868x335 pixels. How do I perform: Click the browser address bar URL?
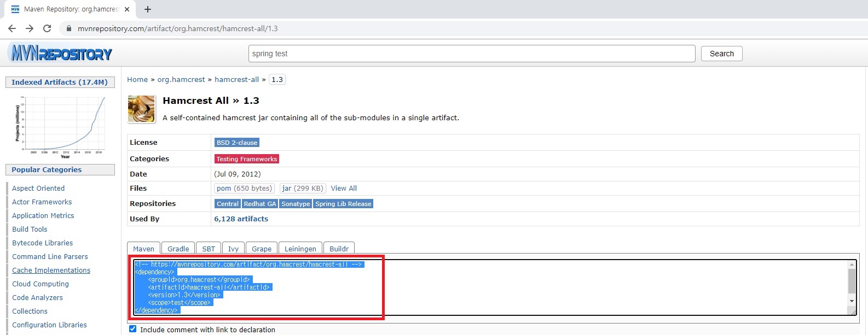[x=178, y=28]
